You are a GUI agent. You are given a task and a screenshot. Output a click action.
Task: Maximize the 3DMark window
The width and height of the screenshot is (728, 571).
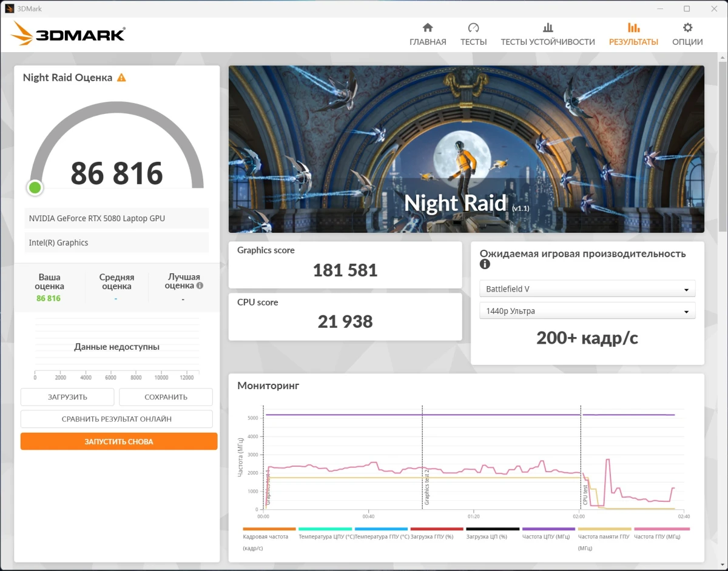coord(687,8)
